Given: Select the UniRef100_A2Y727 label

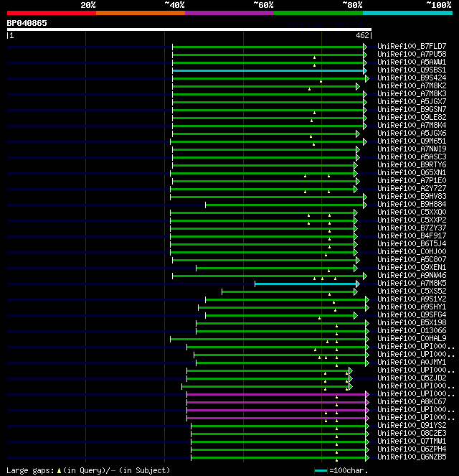Looking at the screenshot, I should (412, 188).
